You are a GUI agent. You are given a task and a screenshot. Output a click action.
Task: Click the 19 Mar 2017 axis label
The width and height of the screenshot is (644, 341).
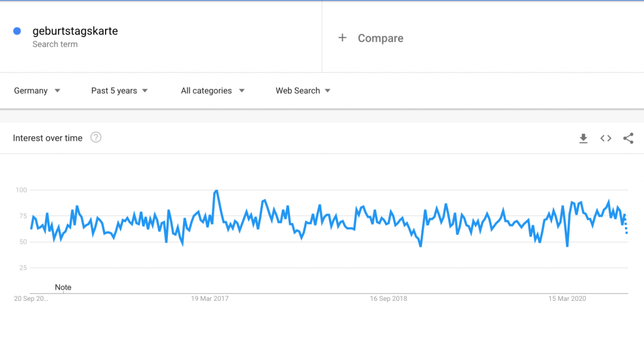tap(210, 298)
